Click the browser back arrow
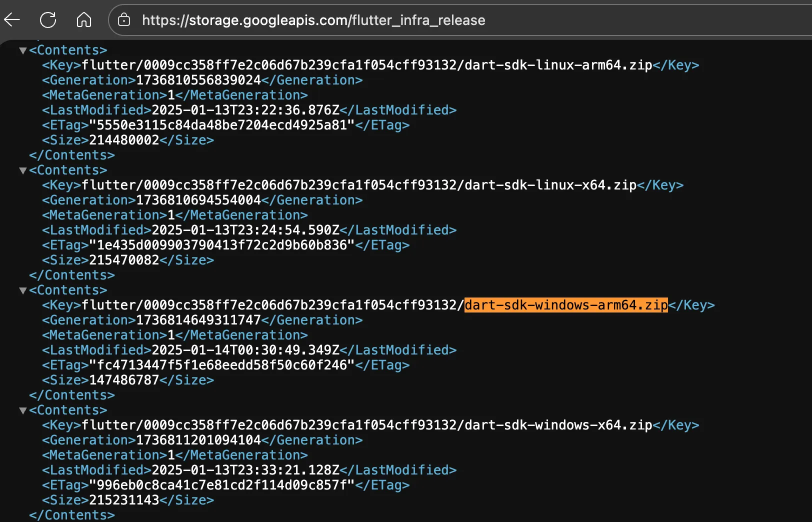 click(x=12, y=20)
